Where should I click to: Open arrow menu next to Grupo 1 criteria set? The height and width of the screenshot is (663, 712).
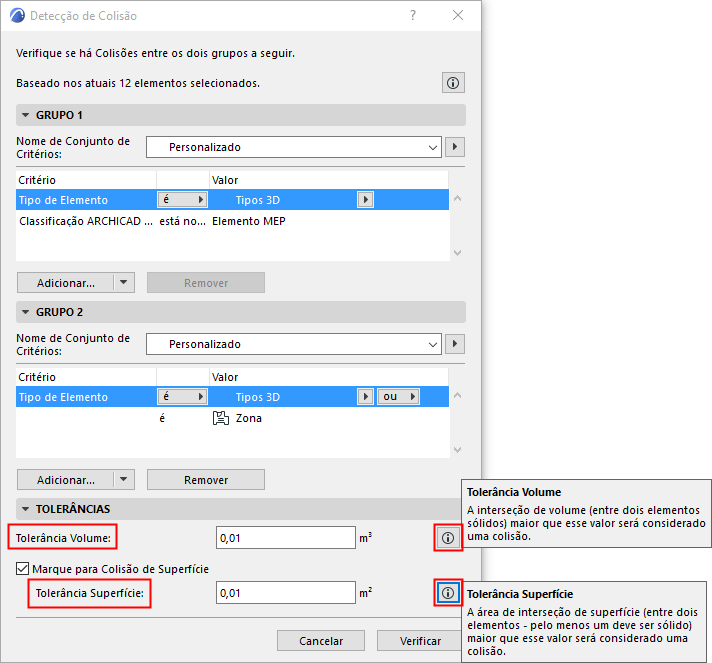(x=455, y=147)
